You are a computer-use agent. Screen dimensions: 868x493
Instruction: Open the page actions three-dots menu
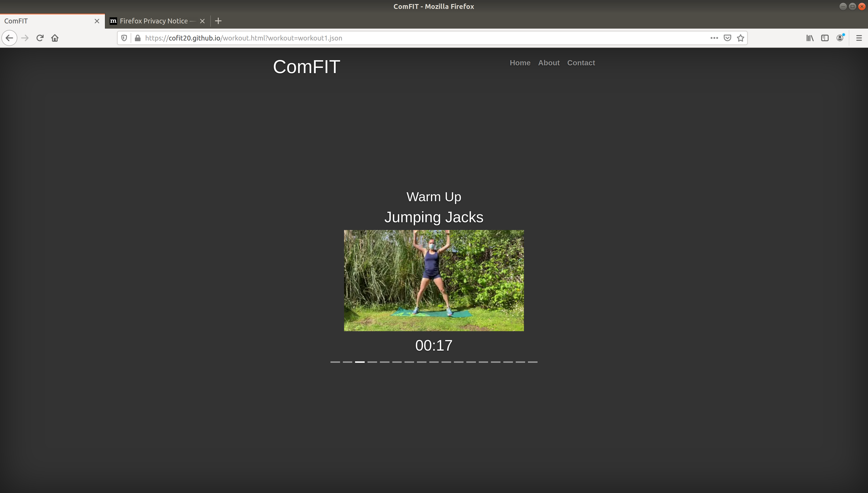[x=714, y=38]
